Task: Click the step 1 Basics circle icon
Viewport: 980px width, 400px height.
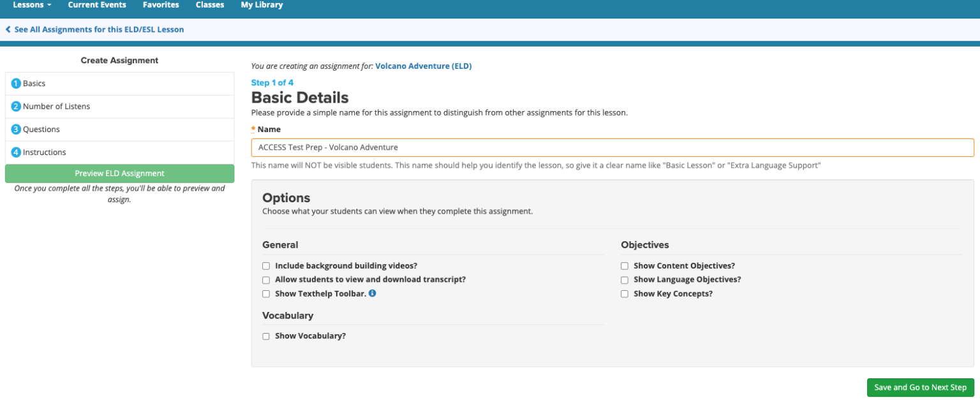Action: click(16, 83)
